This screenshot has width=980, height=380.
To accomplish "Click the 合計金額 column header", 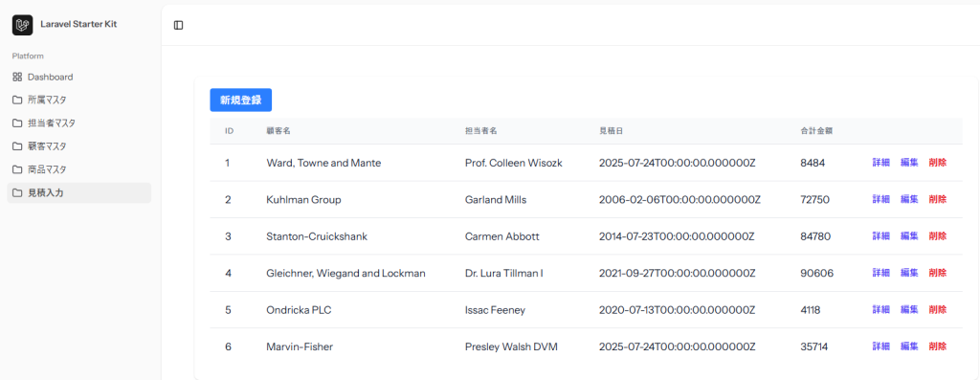I will (x=815, y=131).
